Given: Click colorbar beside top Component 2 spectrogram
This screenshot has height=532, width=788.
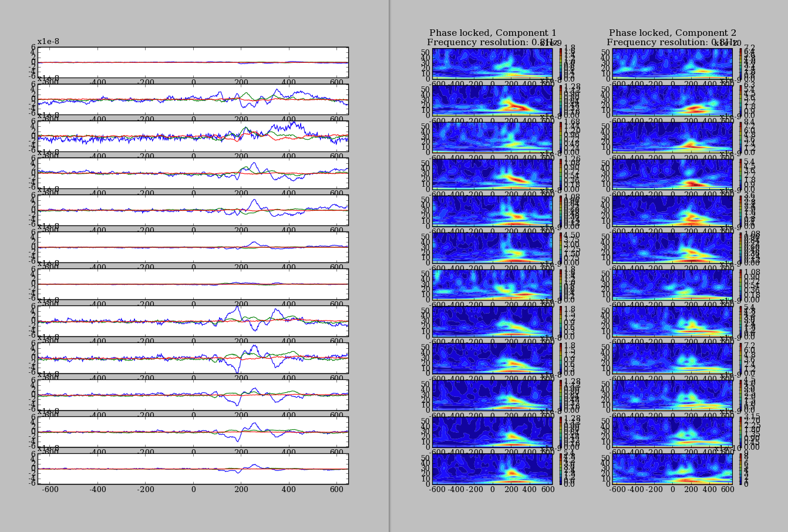Looking at the screenshot, I should coord(740,63).
